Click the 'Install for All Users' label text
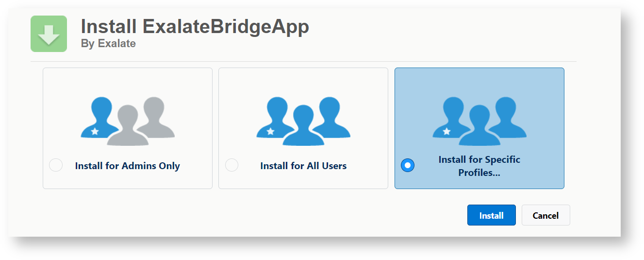Image resolution: width=644 pixels, height=260 pixels. click(x=303, y=166)
